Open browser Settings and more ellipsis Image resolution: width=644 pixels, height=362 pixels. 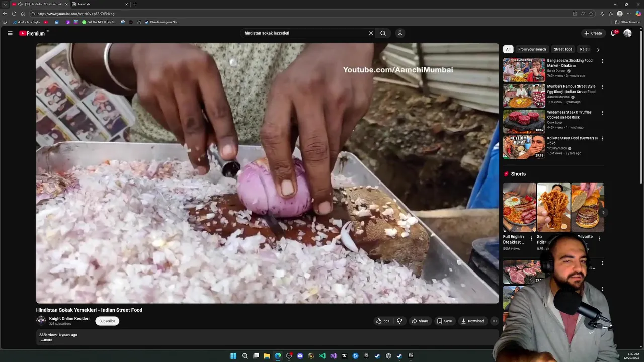click(629, 14)
